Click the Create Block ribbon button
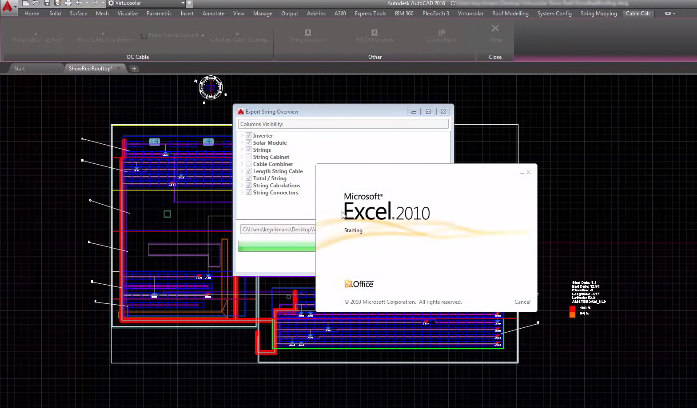 (x=441, y=36)
